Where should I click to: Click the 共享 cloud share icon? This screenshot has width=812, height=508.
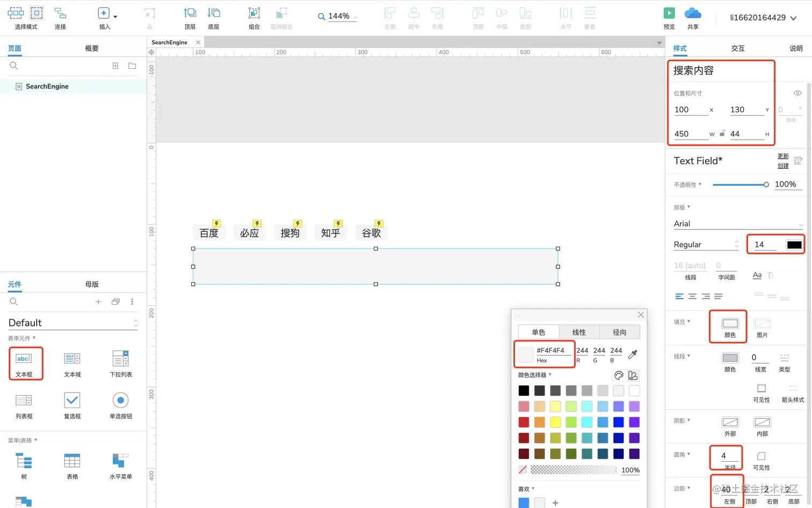(693, 13)
